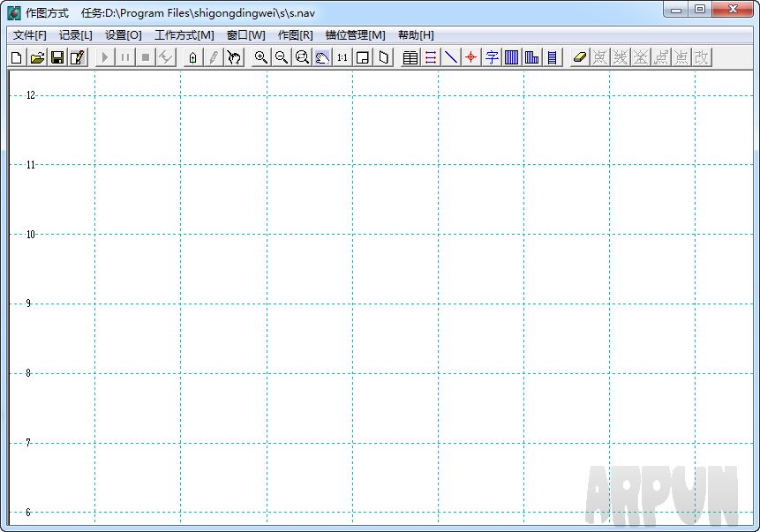Click the blue vertical stripes fill icon

[x=512, y=57]
